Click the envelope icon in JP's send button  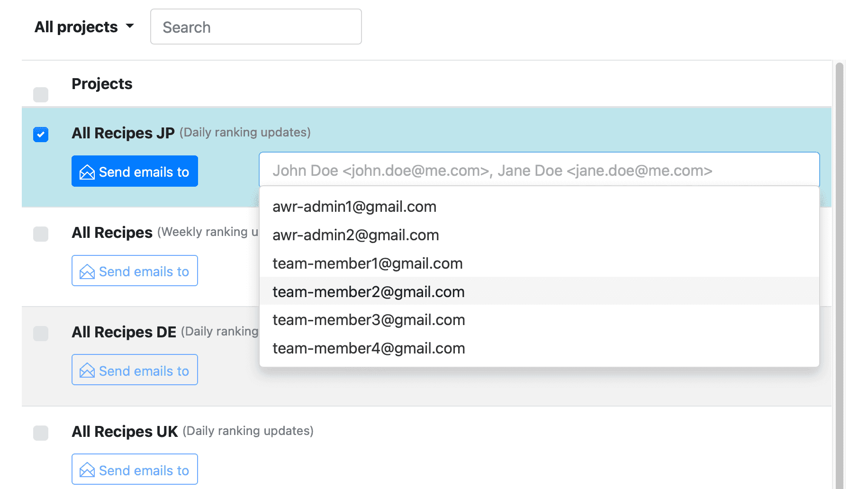(x=87, y=172)
